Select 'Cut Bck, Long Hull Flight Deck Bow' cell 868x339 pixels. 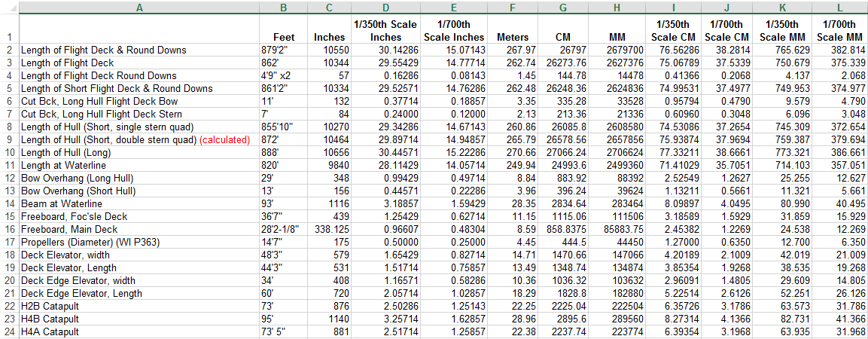[x=139, y=102]
